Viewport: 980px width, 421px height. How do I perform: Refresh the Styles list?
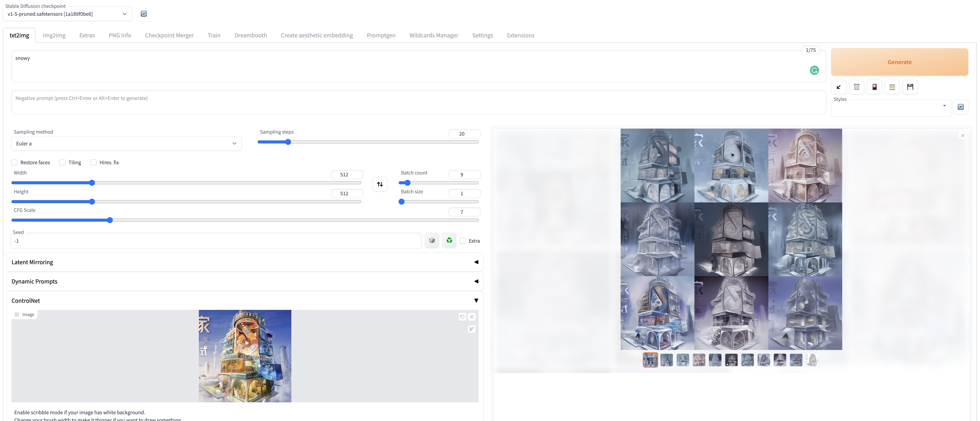point(960,107)
